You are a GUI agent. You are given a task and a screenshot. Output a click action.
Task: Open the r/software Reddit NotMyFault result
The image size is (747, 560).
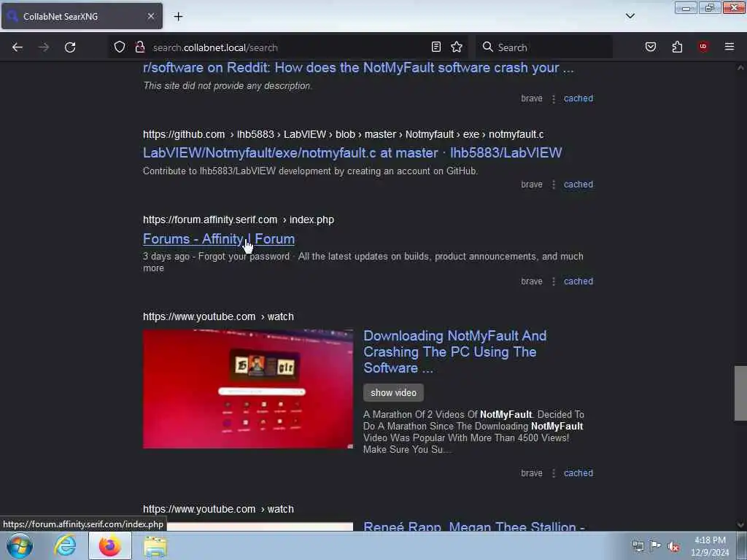click(358, 68)
